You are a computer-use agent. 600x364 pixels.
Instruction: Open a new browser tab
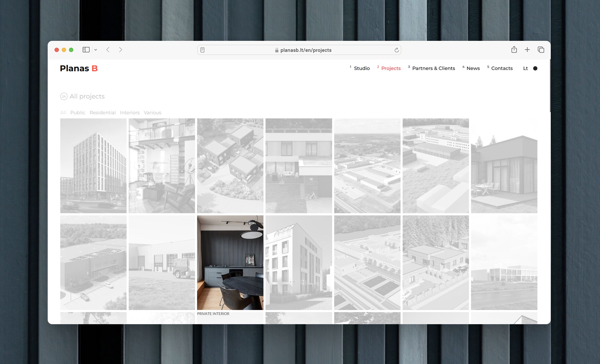click(x=527, y=49)
